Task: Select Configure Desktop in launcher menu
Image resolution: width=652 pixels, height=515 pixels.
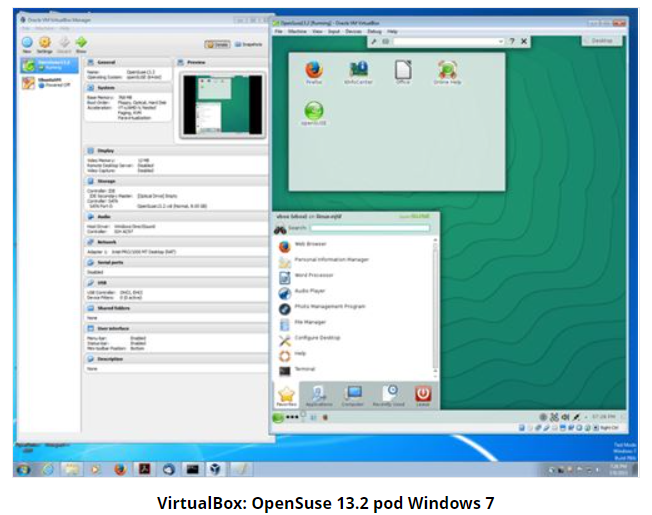Action: pos(317,338)
